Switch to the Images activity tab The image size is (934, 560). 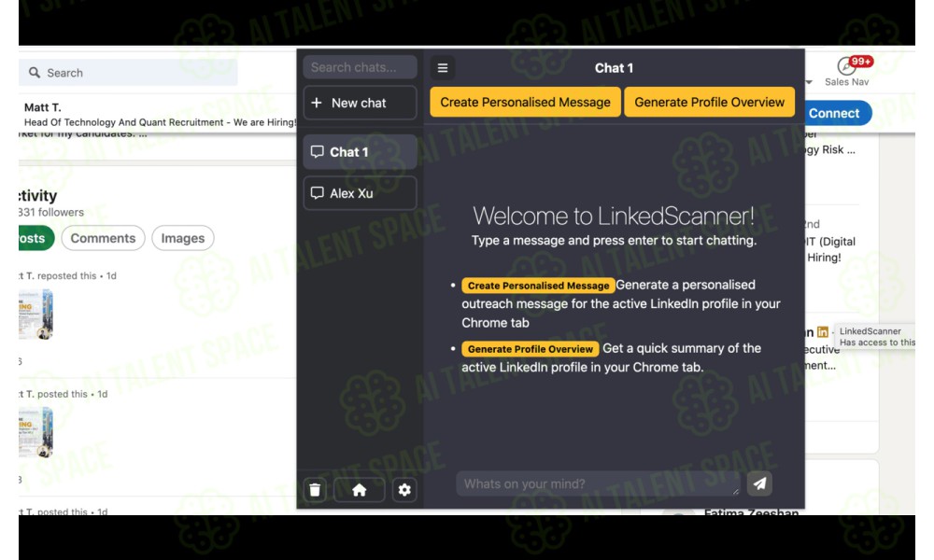tap(183, 238)
